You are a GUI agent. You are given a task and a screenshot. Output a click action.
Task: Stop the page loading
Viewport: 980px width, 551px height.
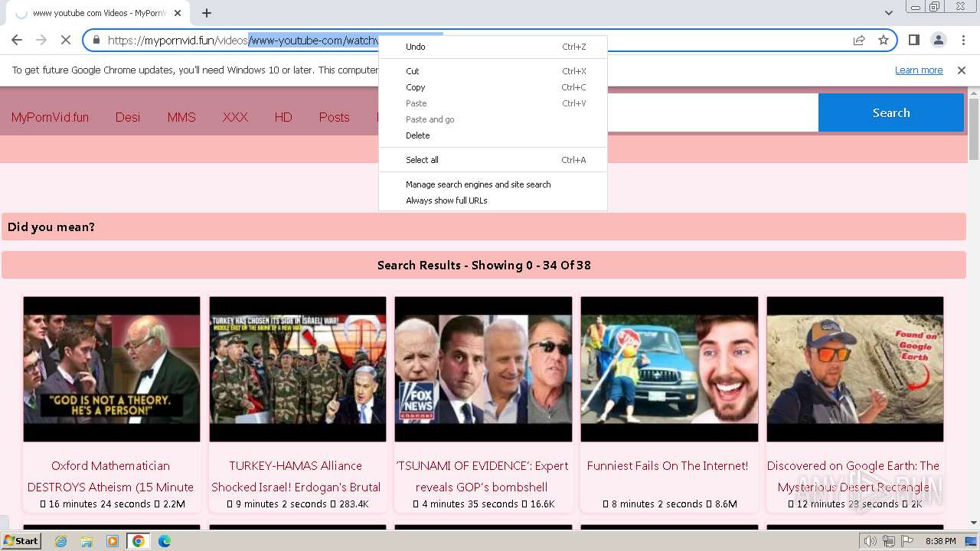pyautogui.click(x=66, y=40)
